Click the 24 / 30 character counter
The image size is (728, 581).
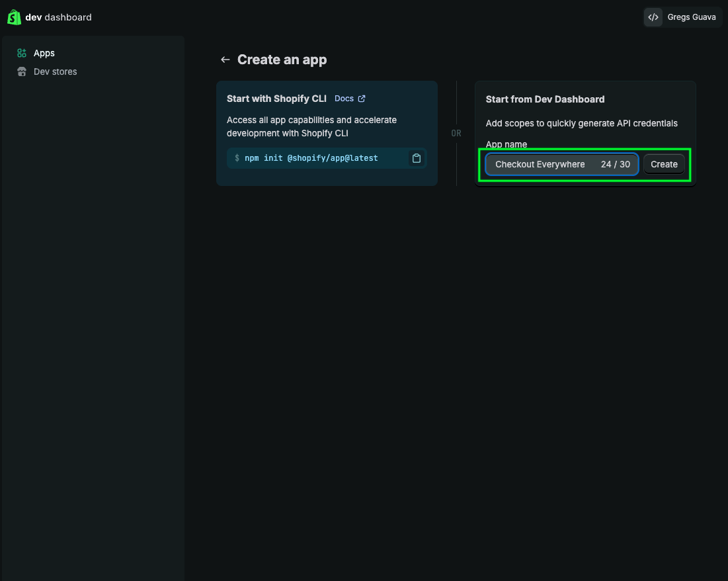click(616, 164)
